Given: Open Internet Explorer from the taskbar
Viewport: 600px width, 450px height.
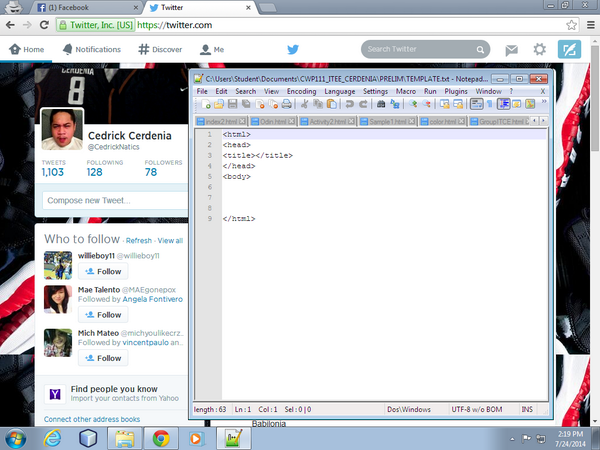Looking at the screenshot, I should pyautogui.click(x=52, y=438).
